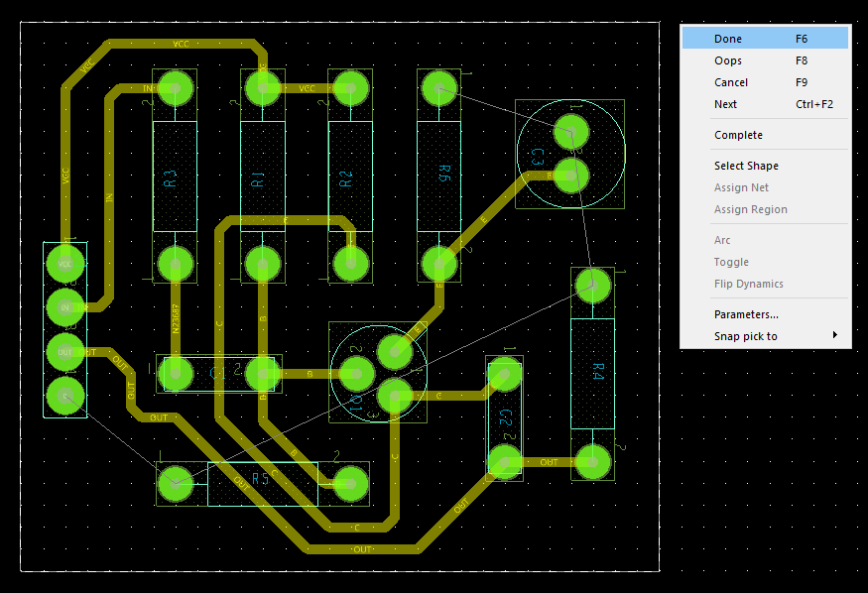Viewport: 868px width, 593px height.
Task: Click the N23687 net trace label
Action: [176, 318]
